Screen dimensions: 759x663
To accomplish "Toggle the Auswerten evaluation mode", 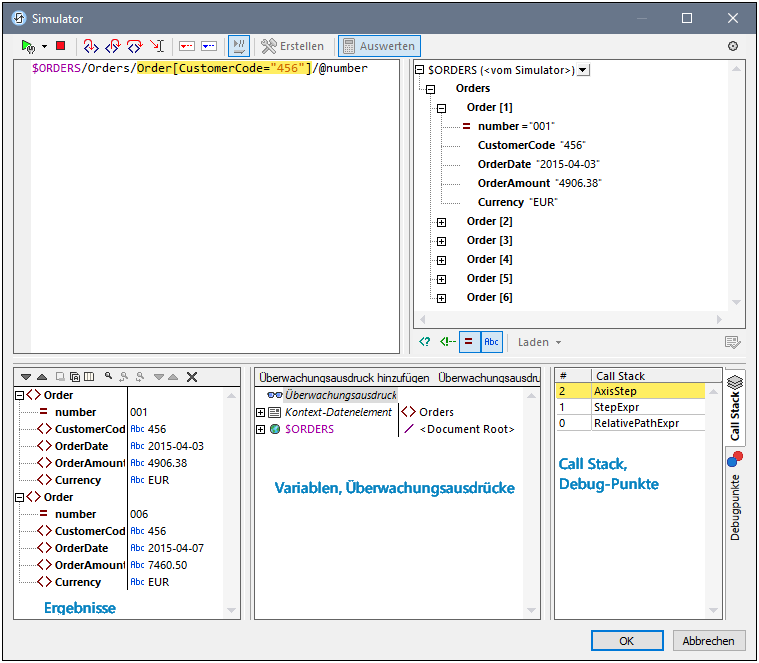I will click(379, 46).
